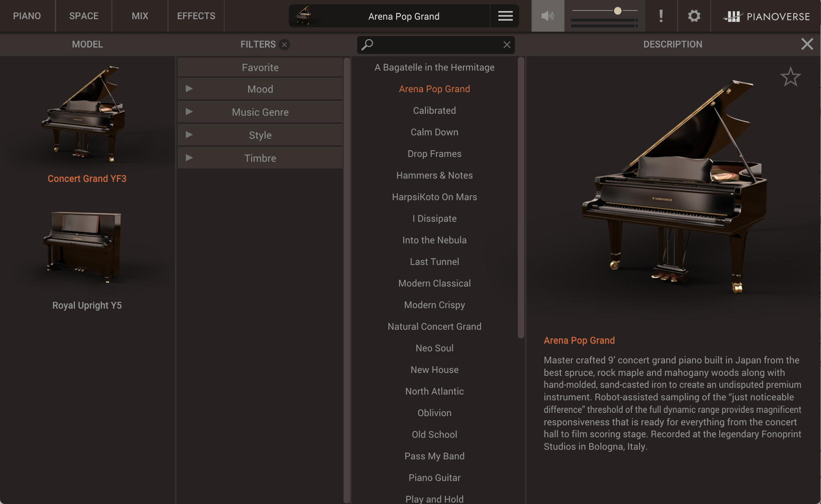Select the Favorite filter
Viewport: 821px width, 504px height.
click(260, 68)
